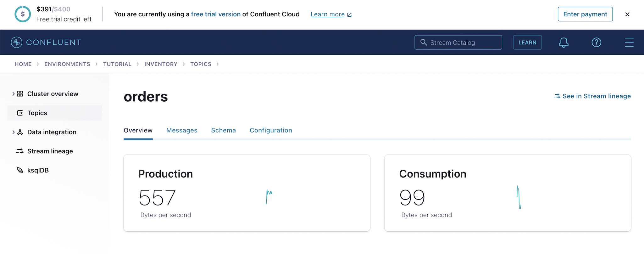
Task: Switch to the Messages tab
Action: tap(182, 130)
